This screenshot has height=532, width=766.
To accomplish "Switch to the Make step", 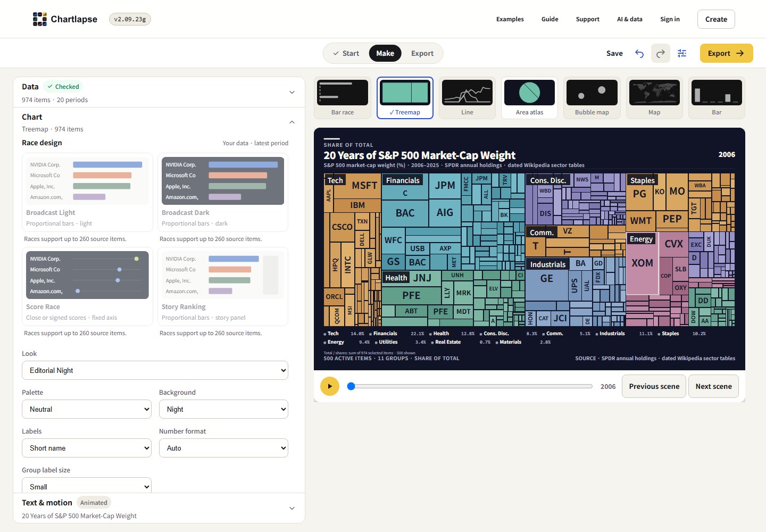I will 385,53.
